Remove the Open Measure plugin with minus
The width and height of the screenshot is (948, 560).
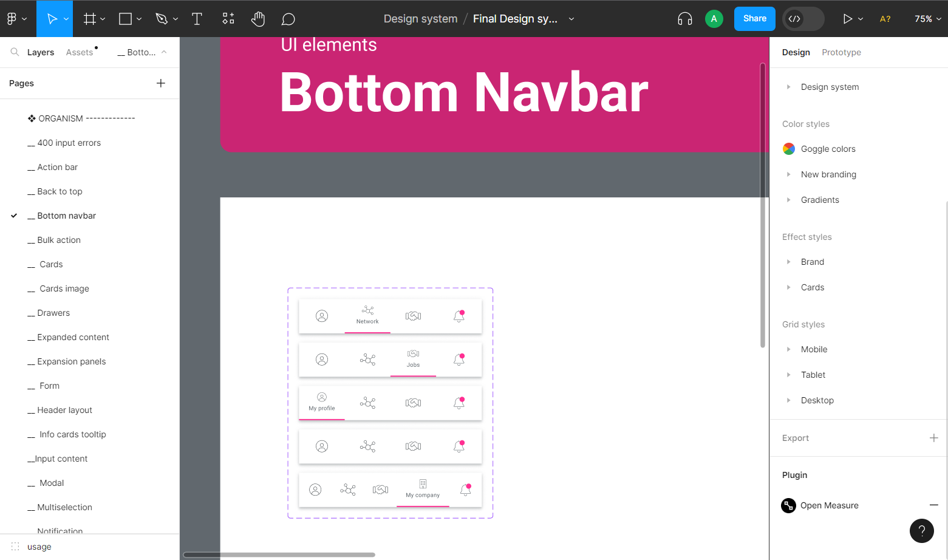click(x=934, y=505)
